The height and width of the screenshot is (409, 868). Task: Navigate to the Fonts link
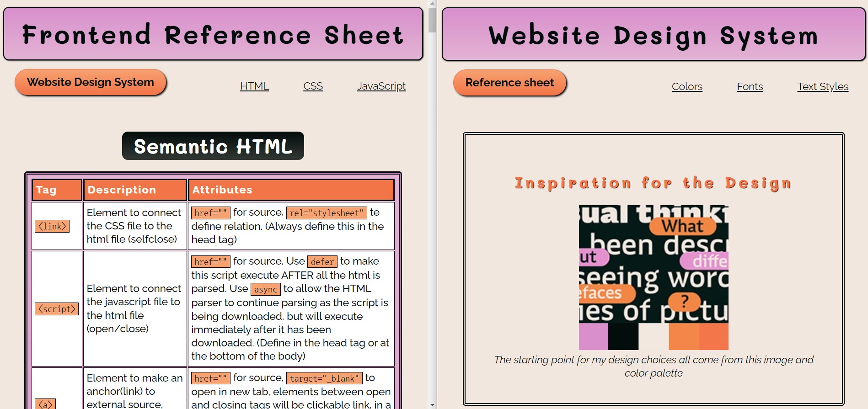[750, 86]
